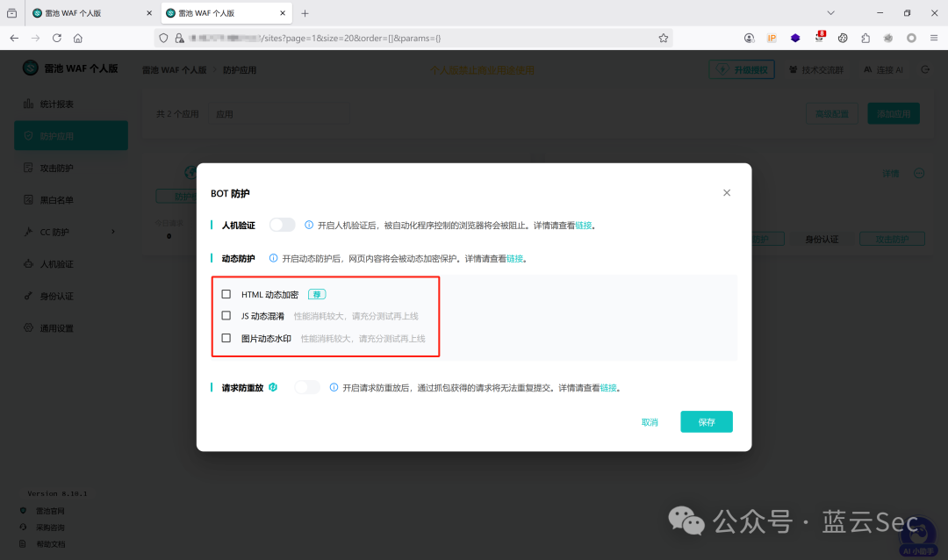948x560 pixels.
Task: Click the 雷池官网 link
Action: point(50,511)
